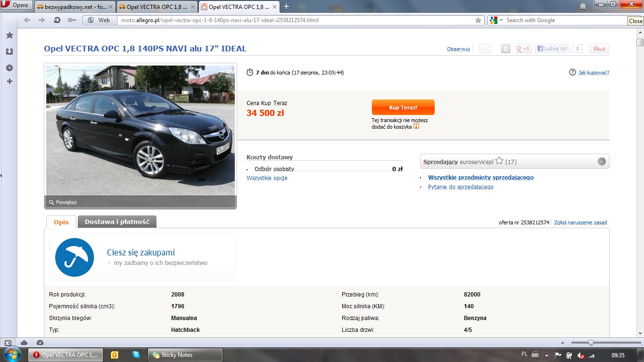This screenshot has height=362, width=644.
Task: Click the fuel type value Benzyna
Action: (475, 318)
